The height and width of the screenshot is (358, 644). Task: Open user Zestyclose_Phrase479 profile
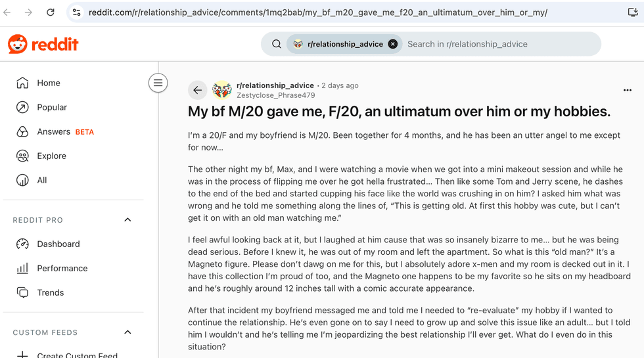[x=275, y=95]
